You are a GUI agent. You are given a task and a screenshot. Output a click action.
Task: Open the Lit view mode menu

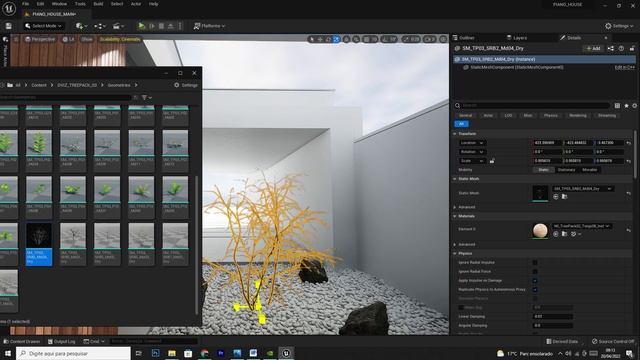tap(69, 39)
